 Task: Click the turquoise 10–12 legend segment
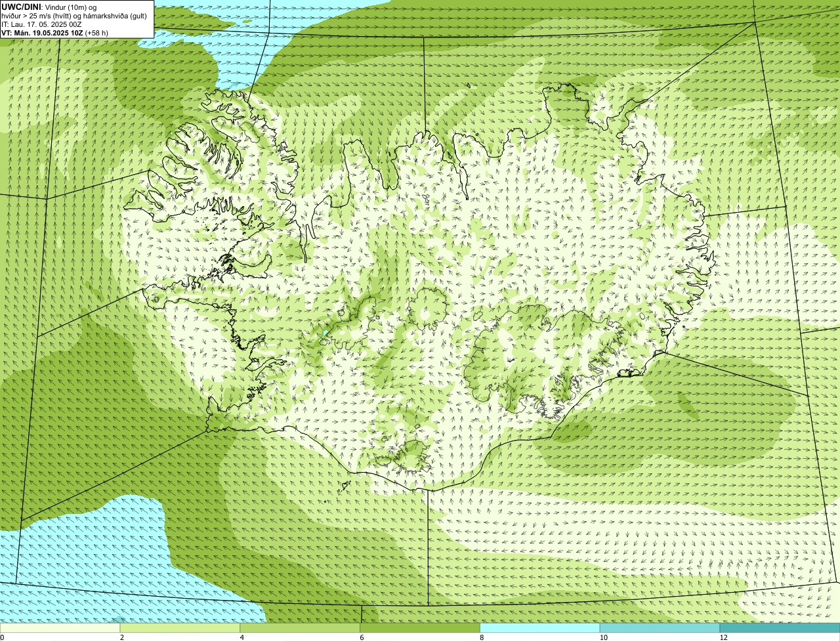(x=660, y=628)
